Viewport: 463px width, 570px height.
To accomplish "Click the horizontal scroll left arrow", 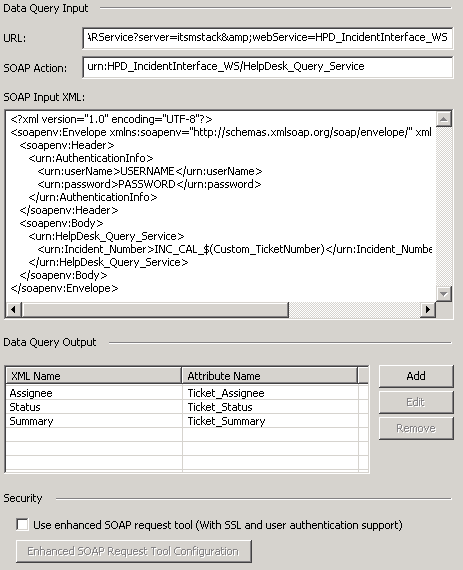I will (14, 309).
